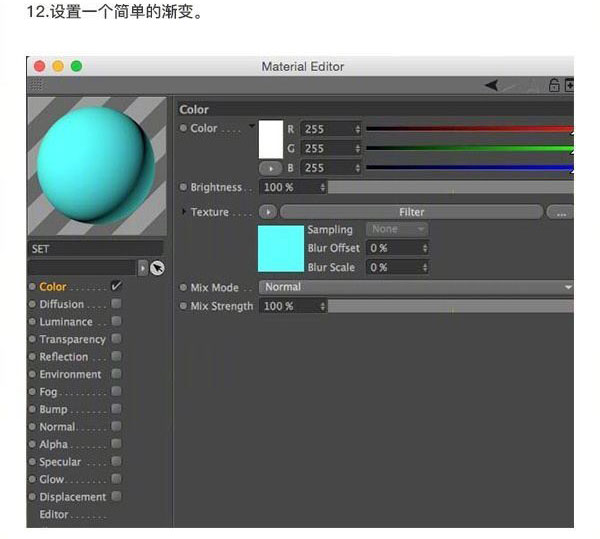Click the Blur Offset stepper arrows
This screenshot has height=539, width=600.
pos(425,248)
